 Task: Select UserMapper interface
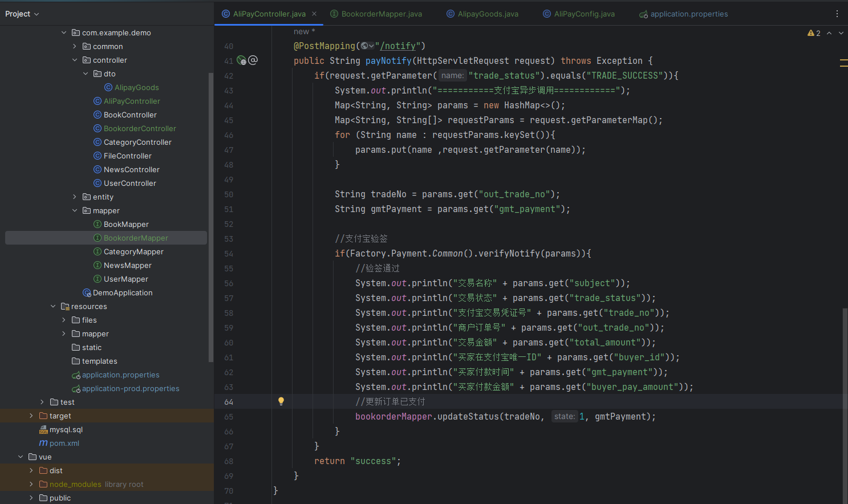(x=121, y=279)
